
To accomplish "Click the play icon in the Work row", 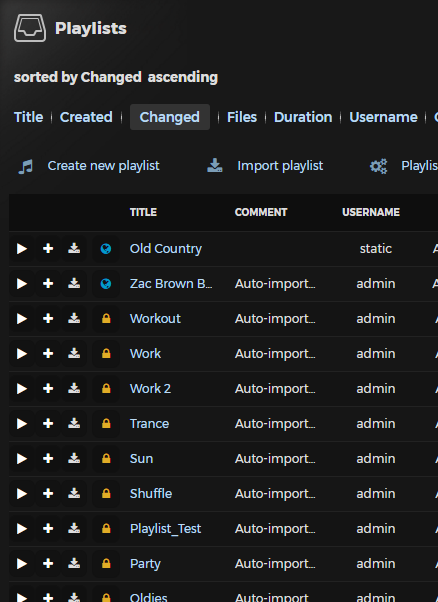I will point(22,353).
